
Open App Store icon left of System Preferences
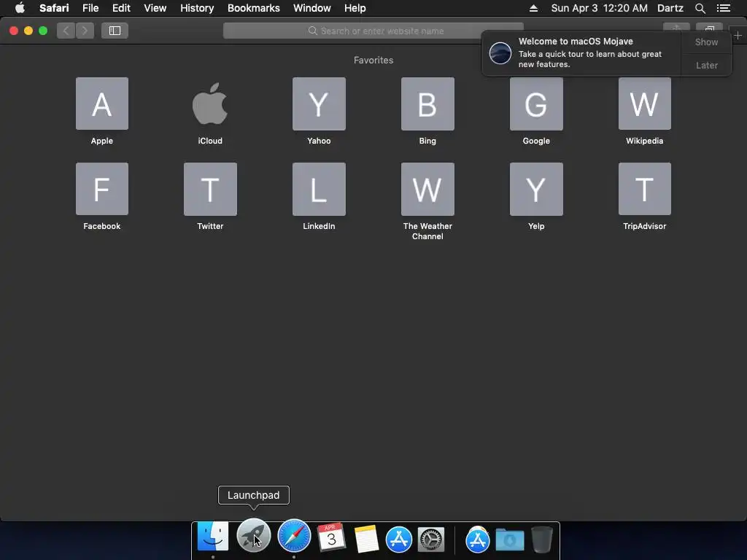399,540
